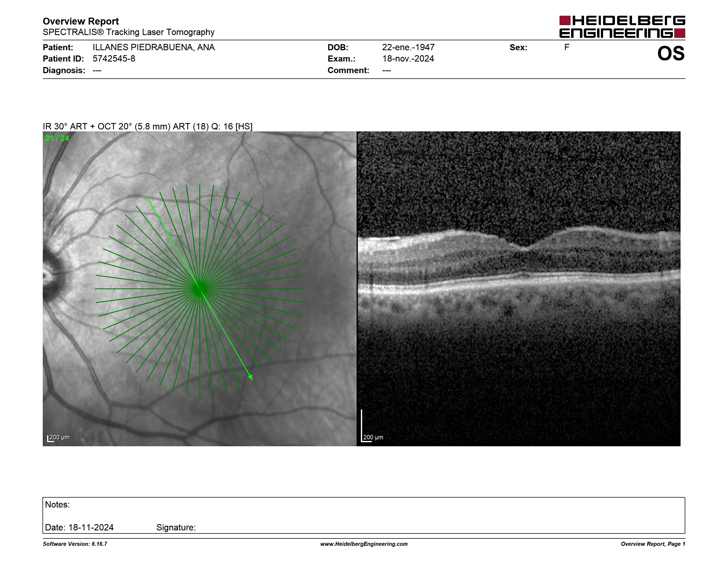Click the Notes field
This screenshot has height=563, width=728.
coord(364,515)
